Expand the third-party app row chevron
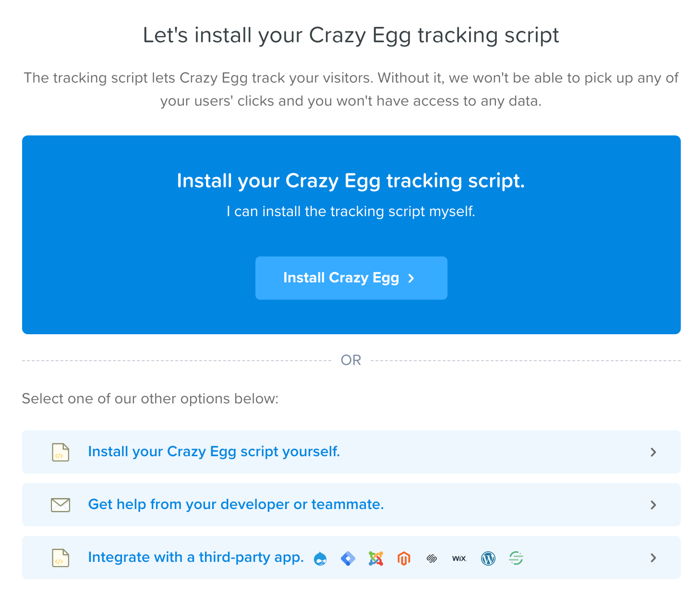The image size is (700, 607). [x=653, y=558]
